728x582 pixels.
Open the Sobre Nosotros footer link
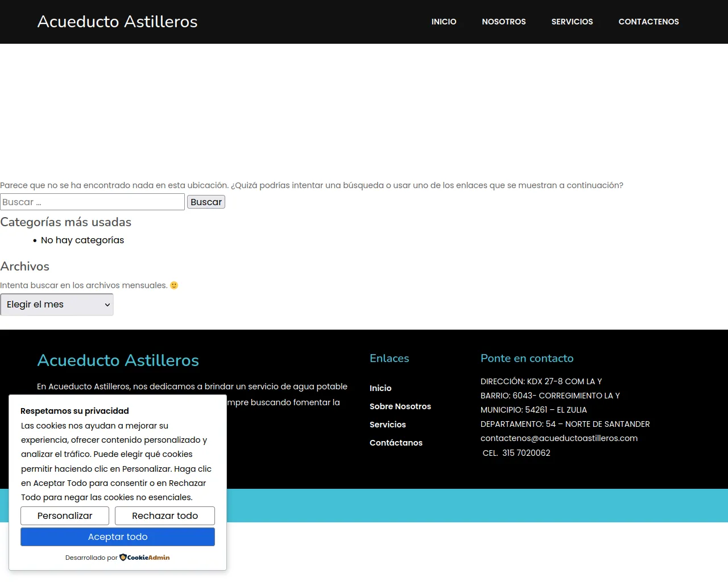pos(400,406)
